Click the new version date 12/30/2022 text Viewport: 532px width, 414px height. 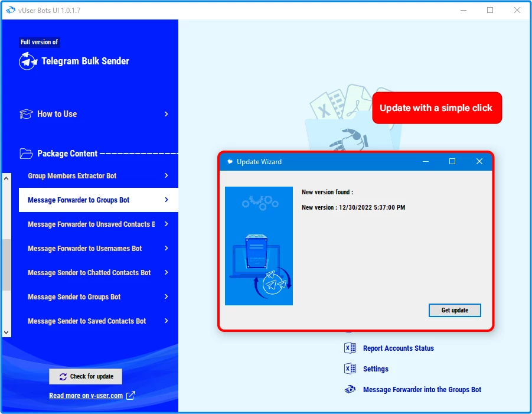point(372,207)
